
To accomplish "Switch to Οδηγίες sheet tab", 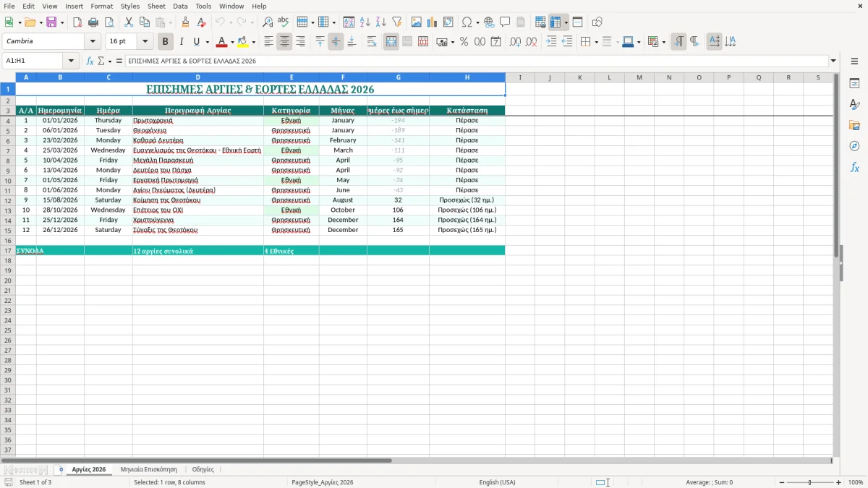I will coord(203,469).
